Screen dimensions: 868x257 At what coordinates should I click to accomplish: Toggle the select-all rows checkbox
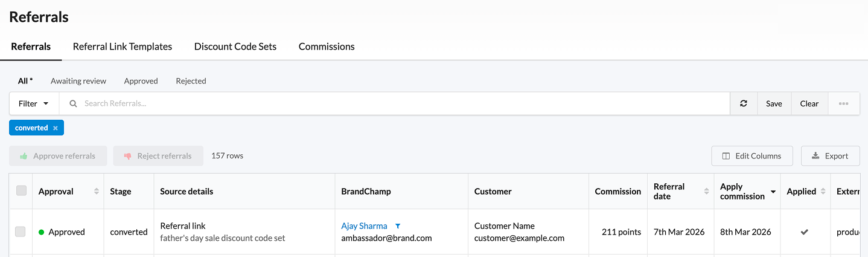click(21, 190)
